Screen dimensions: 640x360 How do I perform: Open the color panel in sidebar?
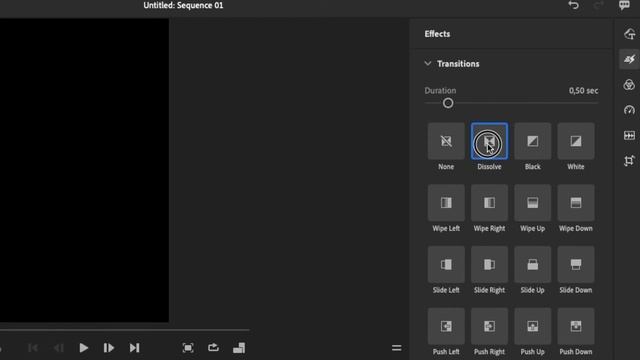pyautogui.click(x=629, y=84)
